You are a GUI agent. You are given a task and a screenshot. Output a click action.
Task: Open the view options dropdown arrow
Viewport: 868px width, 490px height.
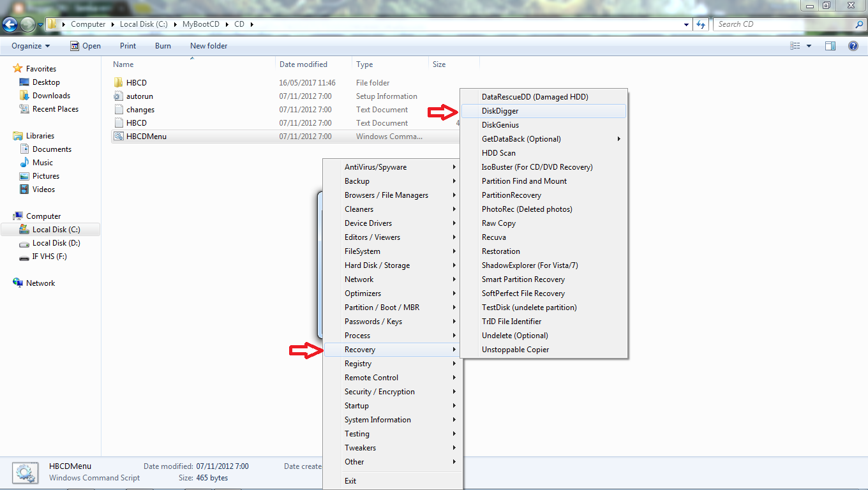pos(809,46)
